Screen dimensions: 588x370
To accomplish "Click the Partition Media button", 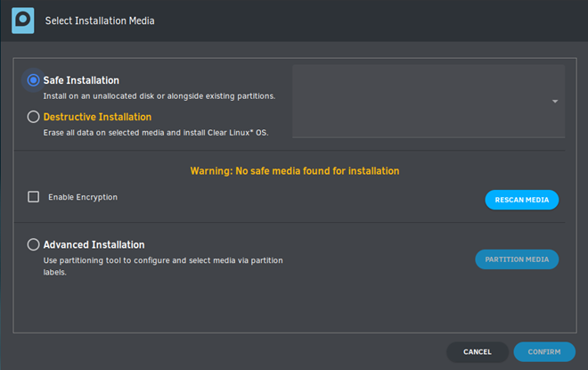I will click(517, 259).
